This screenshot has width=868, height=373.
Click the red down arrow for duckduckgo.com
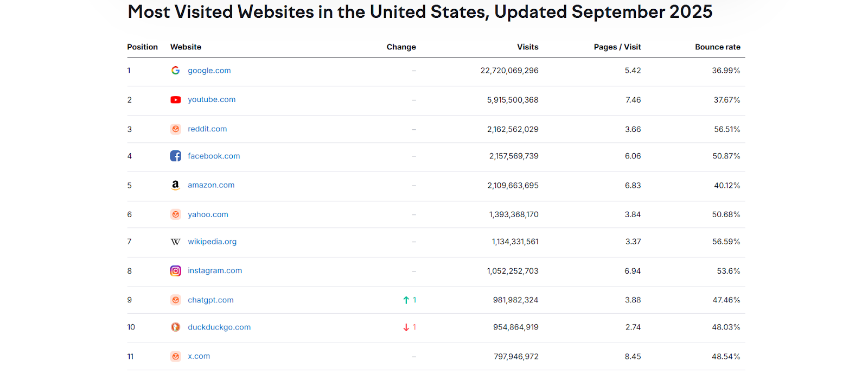406,327
